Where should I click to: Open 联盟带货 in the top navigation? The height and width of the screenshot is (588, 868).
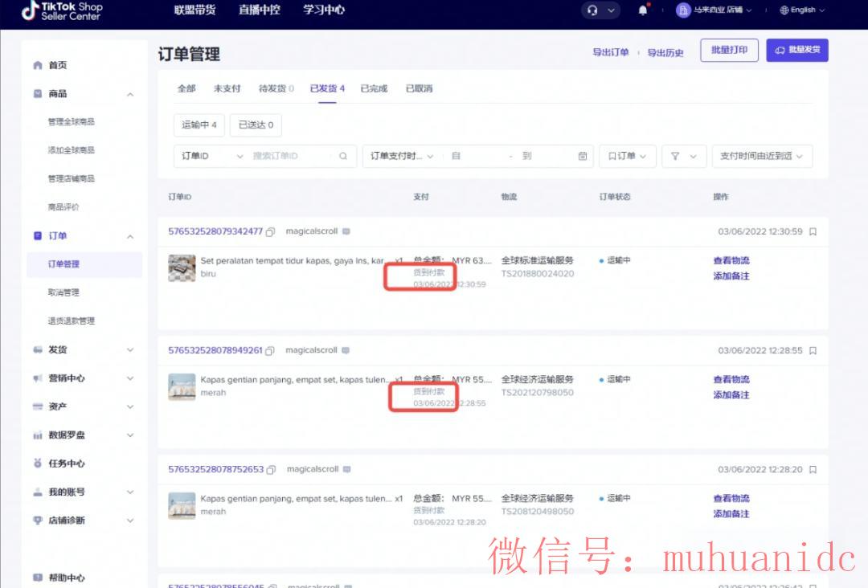pyautogui.click(x=194, y=10)
